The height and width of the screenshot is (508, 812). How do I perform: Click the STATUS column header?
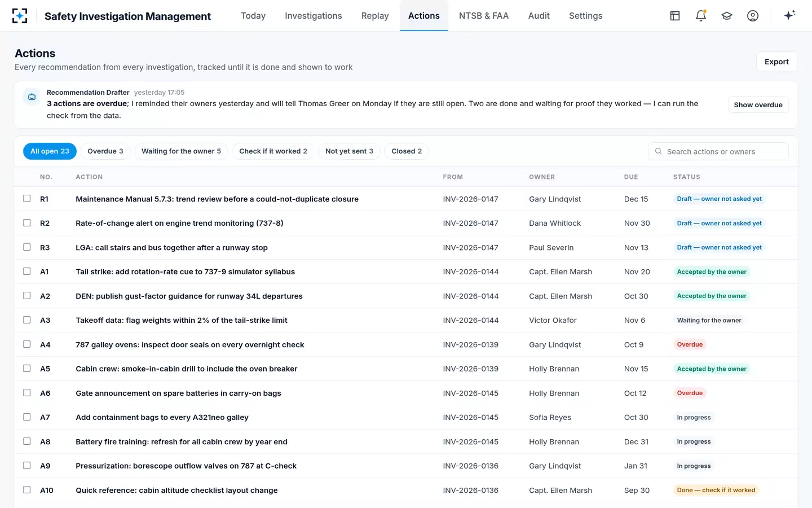[x=686, y=177]
